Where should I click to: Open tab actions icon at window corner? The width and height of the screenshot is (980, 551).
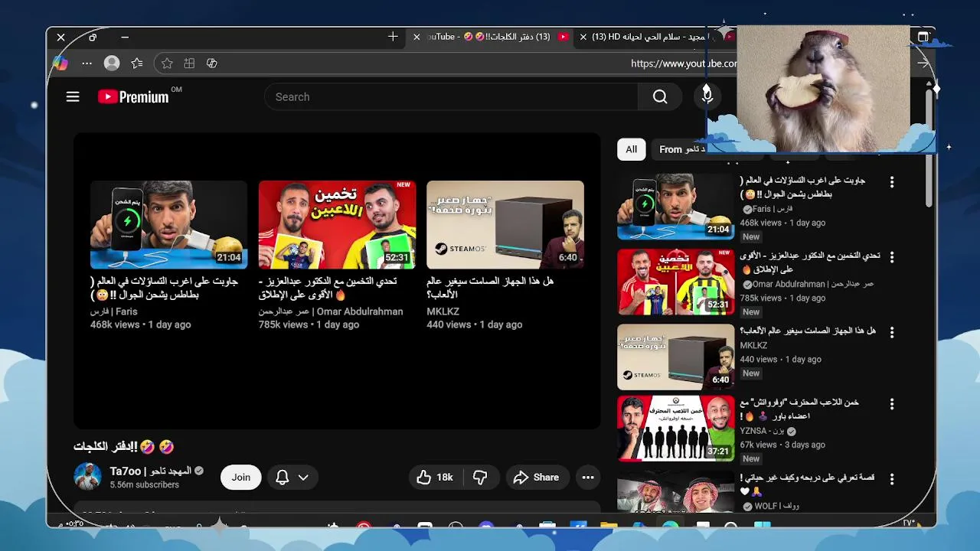[x=923, y=37]
